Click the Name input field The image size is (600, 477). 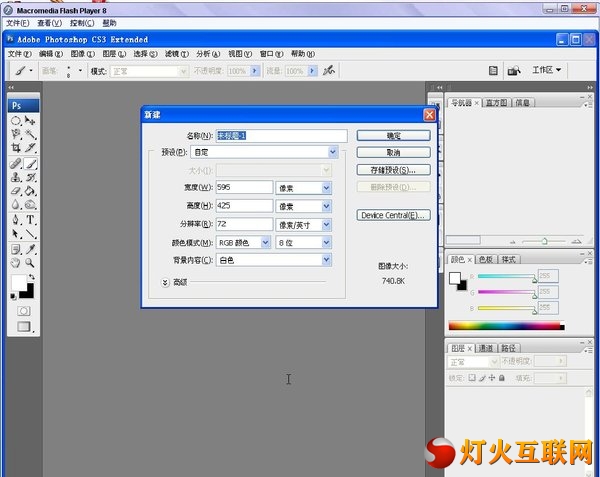(x=282, y=135)
